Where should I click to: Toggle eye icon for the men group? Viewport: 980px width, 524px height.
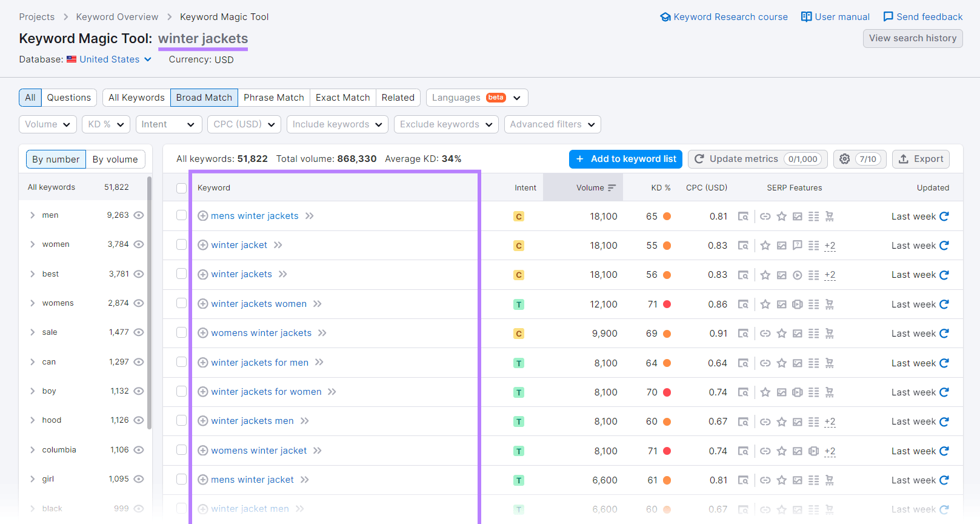pos(139,215)
